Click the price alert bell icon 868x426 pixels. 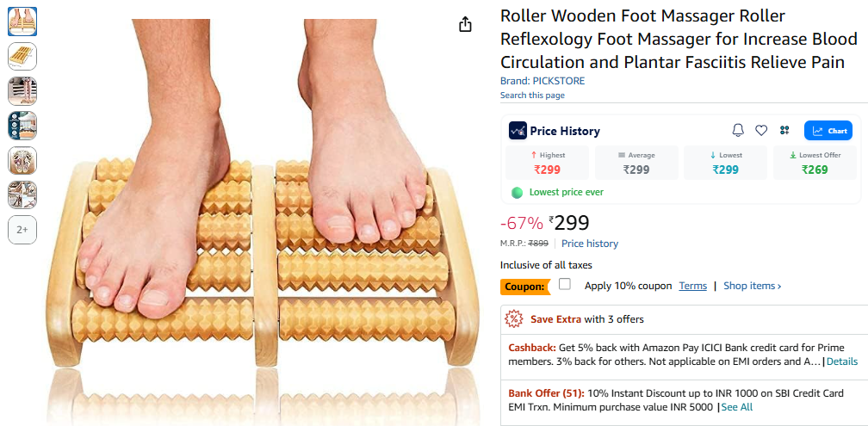pos(738,130)
